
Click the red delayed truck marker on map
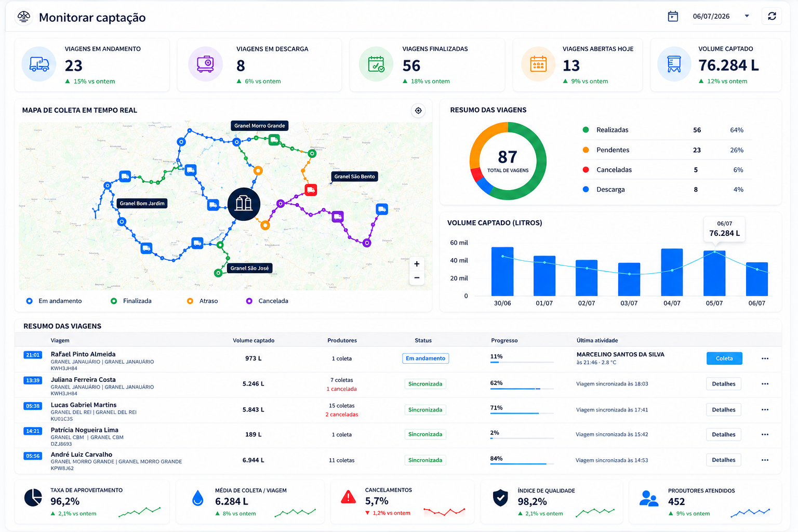click(311, 190)
